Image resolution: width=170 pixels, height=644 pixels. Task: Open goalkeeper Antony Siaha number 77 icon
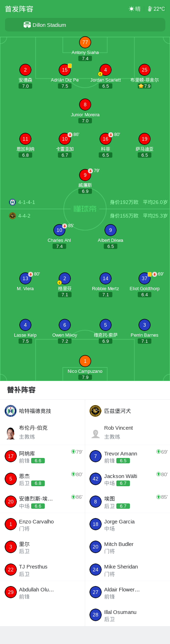85,42
